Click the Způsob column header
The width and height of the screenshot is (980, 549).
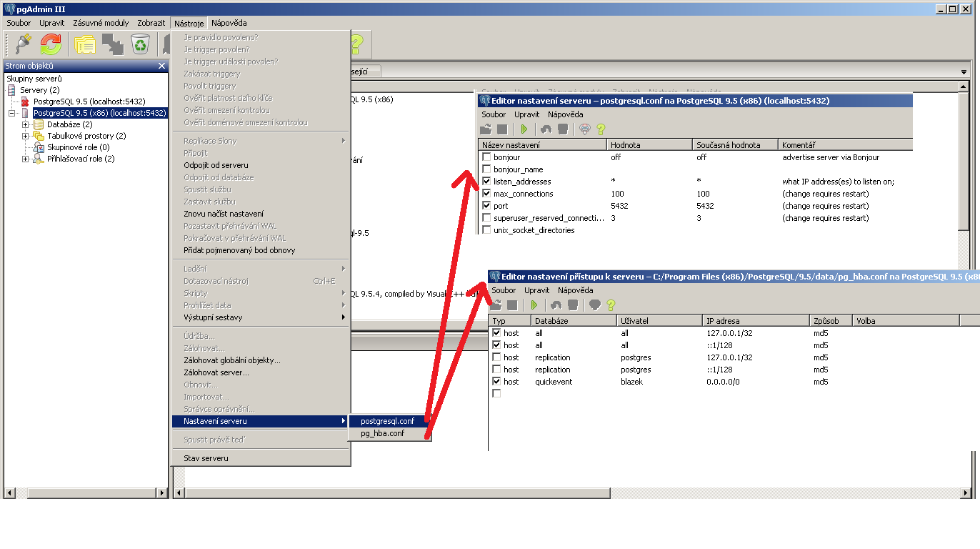click(x=831, y=321)
